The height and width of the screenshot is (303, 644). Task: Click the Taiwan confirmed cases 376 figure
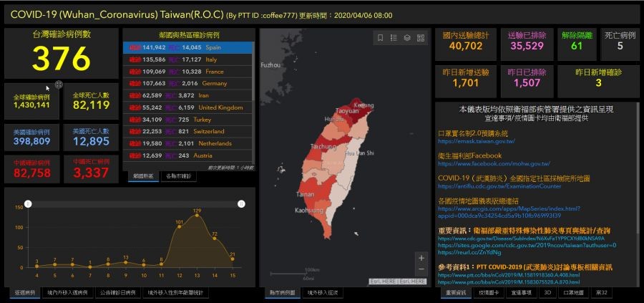click(x=61, y=59)
